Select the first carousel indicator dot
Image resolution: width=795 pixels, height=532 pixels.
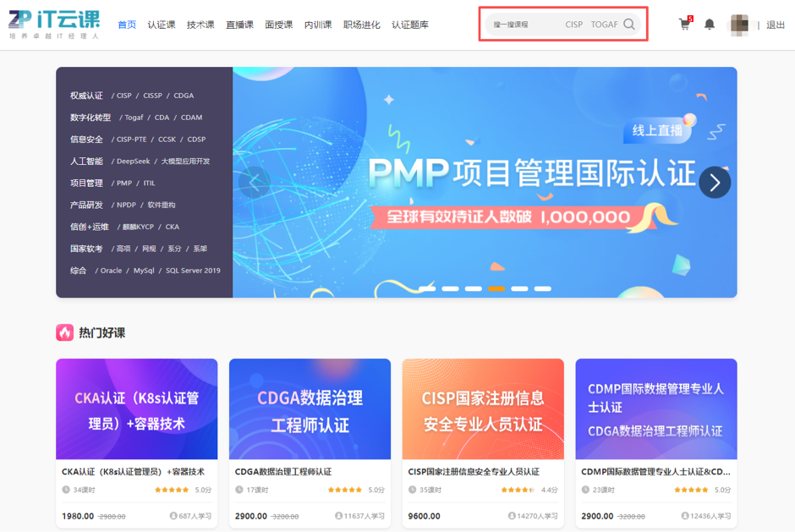(x=427, y=288)
